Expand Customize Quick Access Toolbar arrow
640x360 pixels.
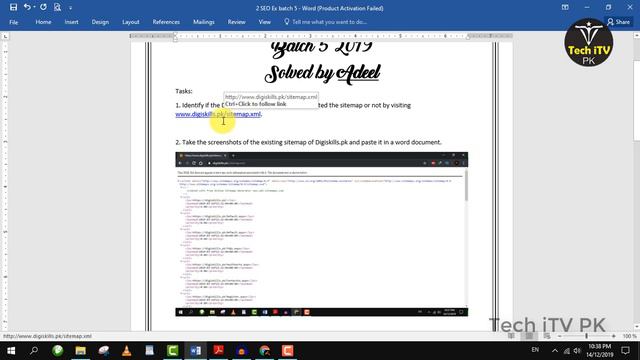(x=70, y=8)
